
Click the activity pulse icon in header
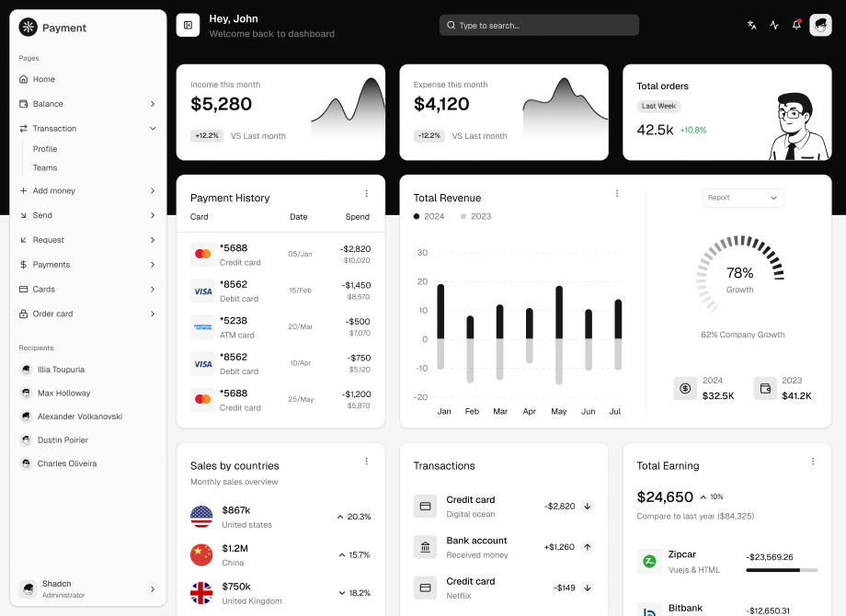click(x=773, y=25)
